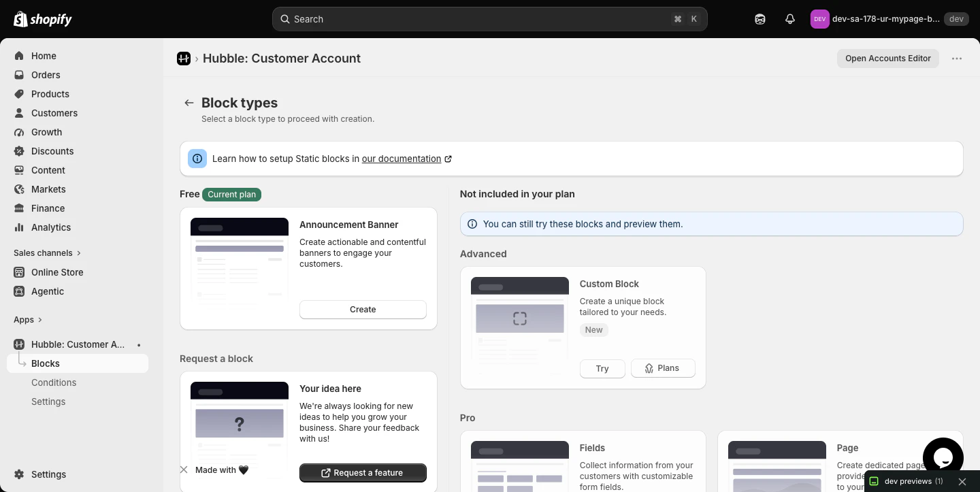Close the dev previews bar
Screen dimensions: 980x492
click(x=962, y=481)
